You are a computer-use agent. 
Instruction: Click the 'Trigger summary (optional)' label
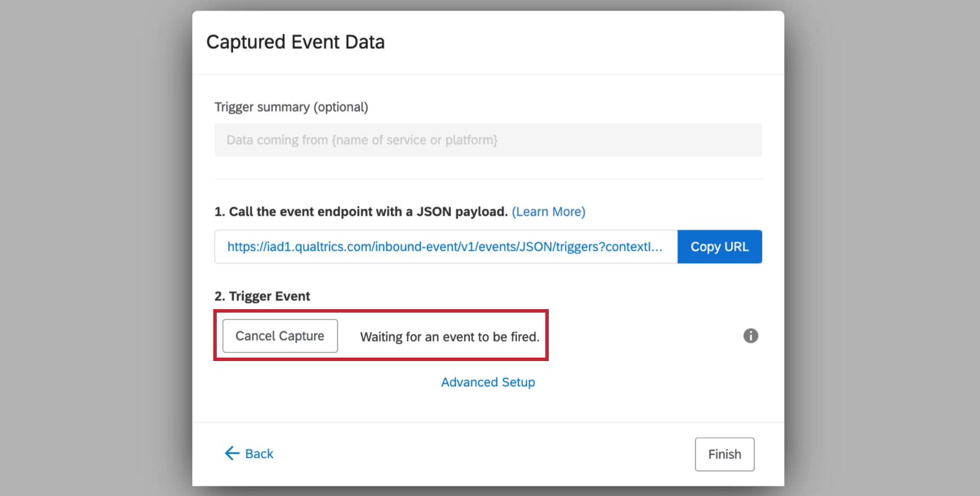point(291,107)
